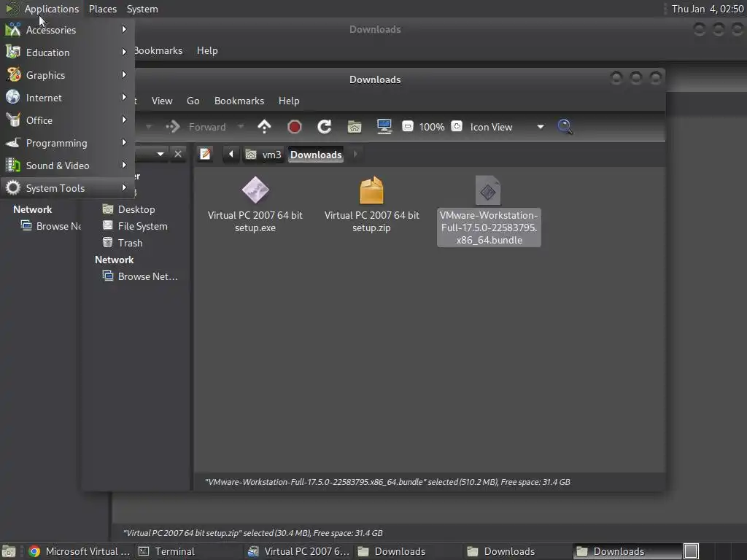
Task: Close the sidebar with the X
Action: pyautogui.click(x=178, y=155)
